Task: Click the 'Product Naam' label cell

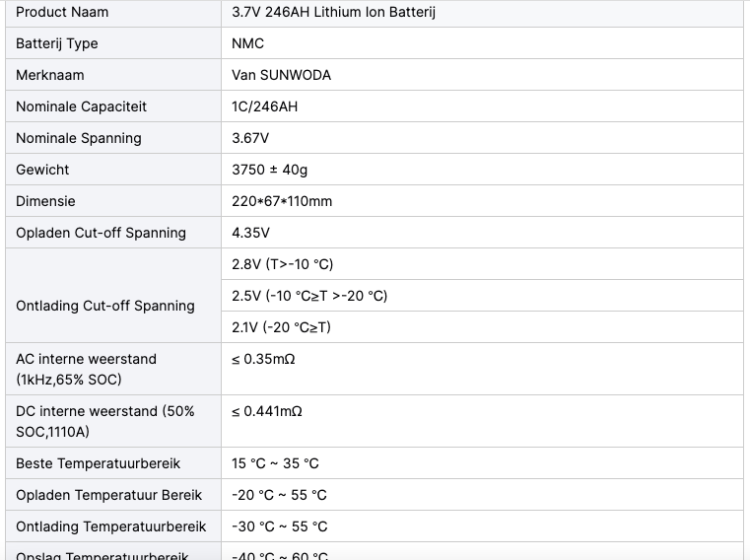Action: [113, 12]
